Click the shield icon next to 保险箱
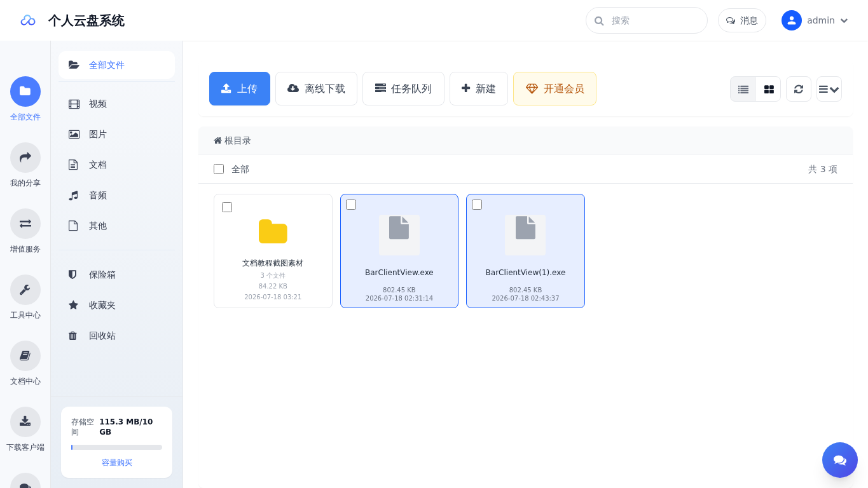 coord(72,274)
